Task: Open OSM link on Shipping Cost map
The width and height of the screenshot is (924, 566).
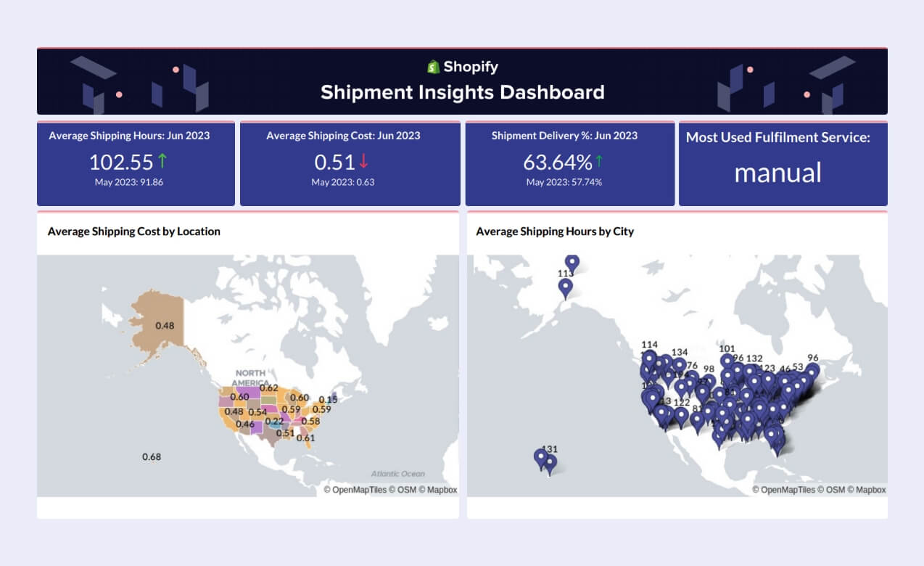Action: coord(403,490)
